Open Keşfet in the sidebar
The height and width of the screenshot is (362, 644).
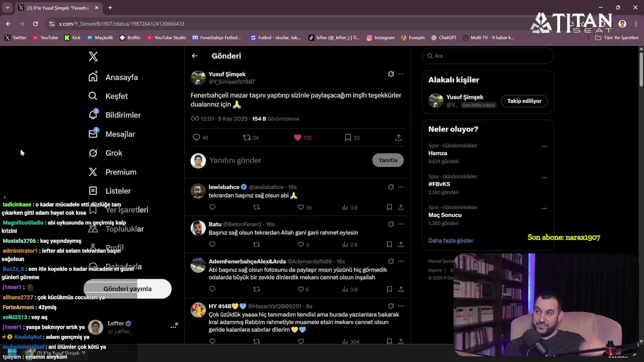(109, 96)
